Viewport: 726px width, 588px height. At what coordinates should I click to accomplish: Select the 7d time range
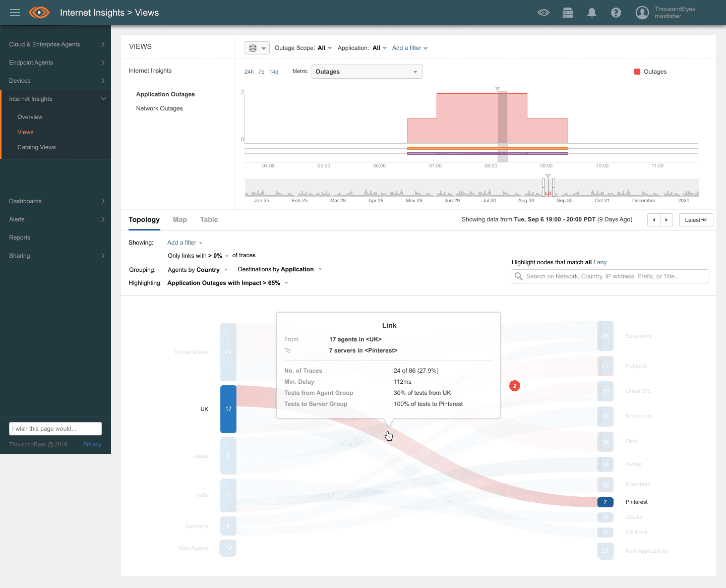pyautogui.click(x=261, y=72)
